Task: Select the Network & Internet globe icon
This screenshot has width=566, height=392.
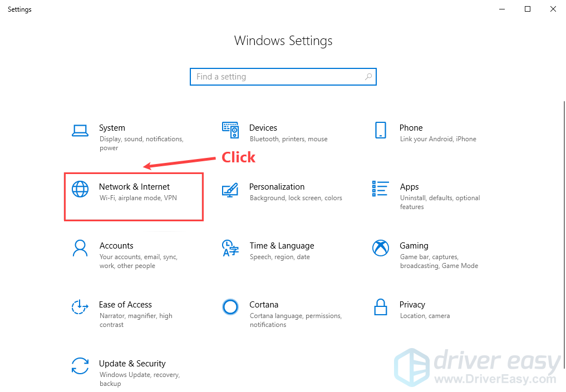Action: click(x=80, y=190)
